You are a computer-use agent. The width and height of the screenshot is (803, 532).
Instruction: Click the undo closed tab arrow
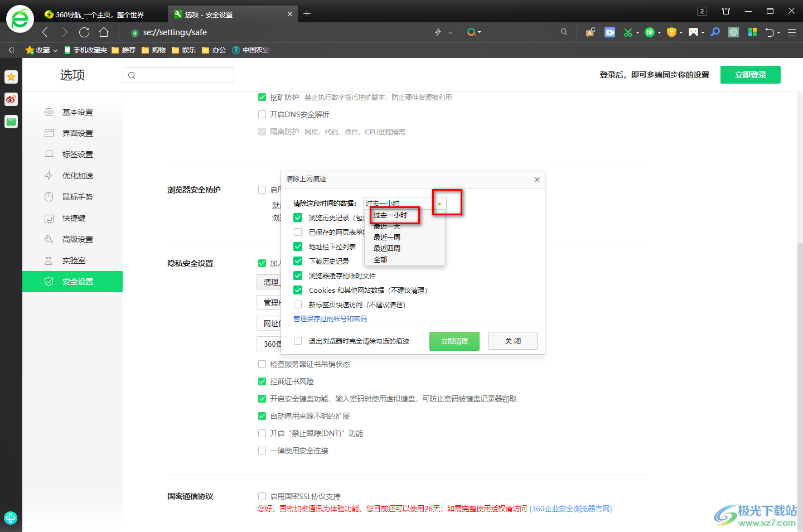(770, 32)
